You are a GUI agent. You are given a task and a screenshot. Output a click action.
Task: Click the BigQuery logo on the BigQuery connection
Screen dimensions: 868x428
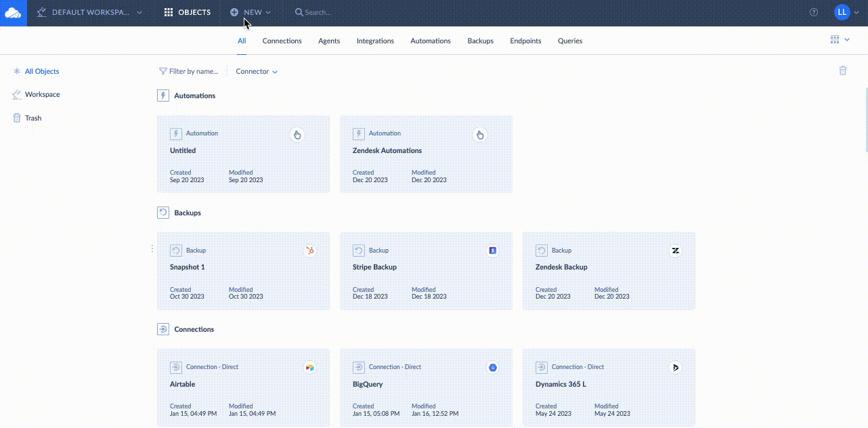pyautogui.click(x=492, y=367)
